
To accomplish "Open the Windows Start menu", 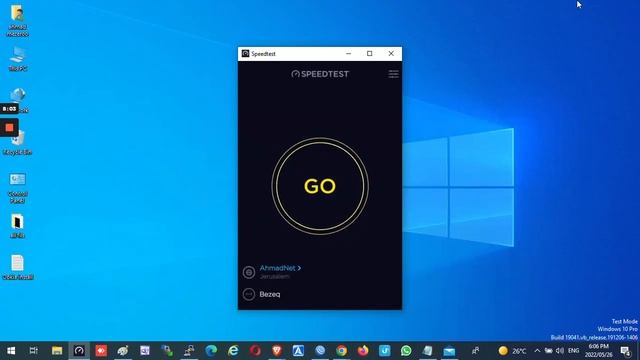I will [11, 351].
